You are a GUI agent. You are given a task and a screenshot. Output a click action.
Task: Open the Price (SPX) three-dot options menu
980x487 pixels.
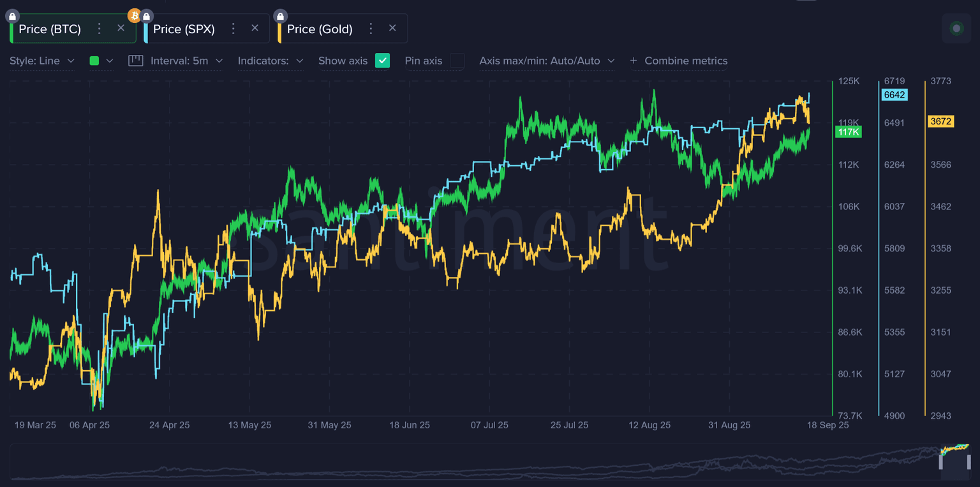tap(234, 28)
